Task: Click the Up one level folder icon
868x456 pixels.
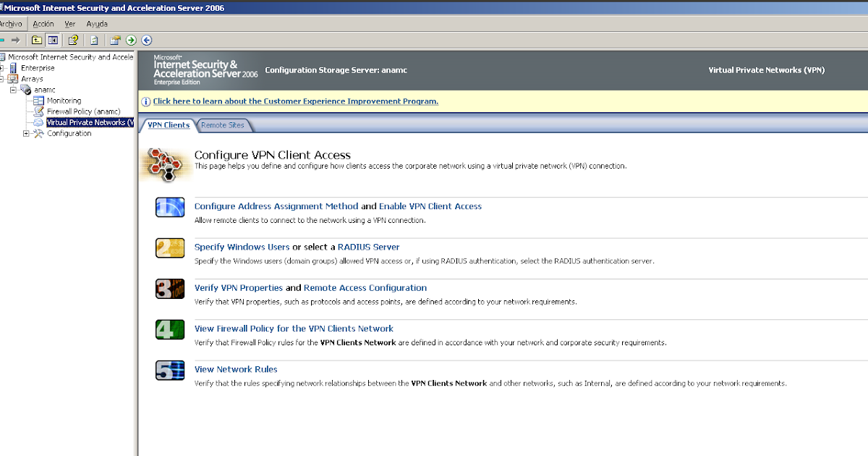Action: click(x=37, y=40)
